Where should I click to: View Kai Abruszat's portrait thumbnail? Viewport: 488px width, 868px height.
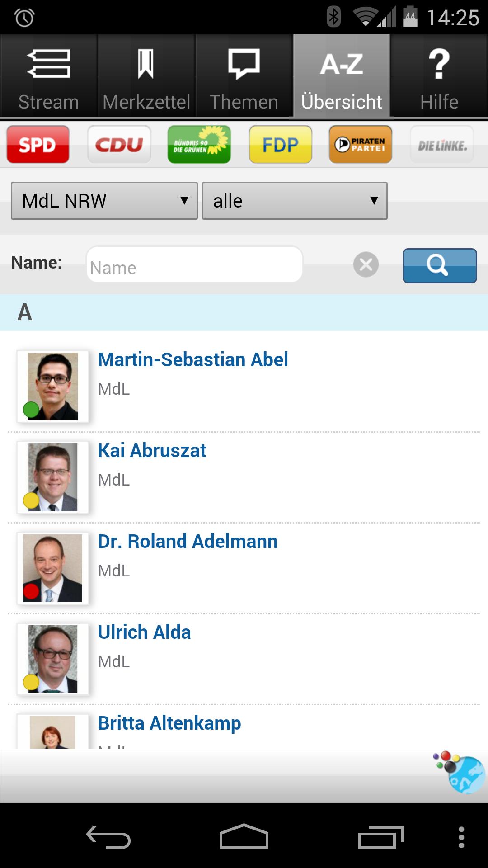(52, 476)
